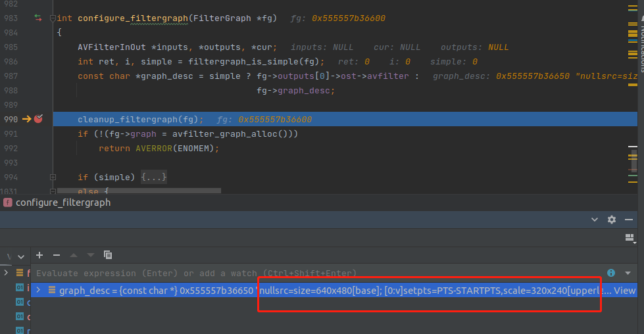This screenshot has height=334, width=644.
Task: Click the add watch plus icon
Action: (39, 254)
